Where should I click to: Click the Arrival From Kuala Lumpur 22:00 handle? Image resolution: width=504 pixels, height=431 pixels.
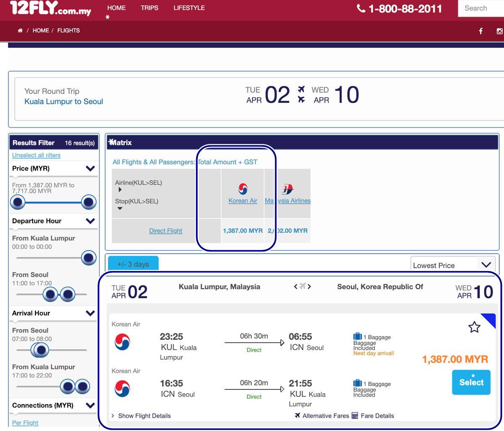point(82,387)
